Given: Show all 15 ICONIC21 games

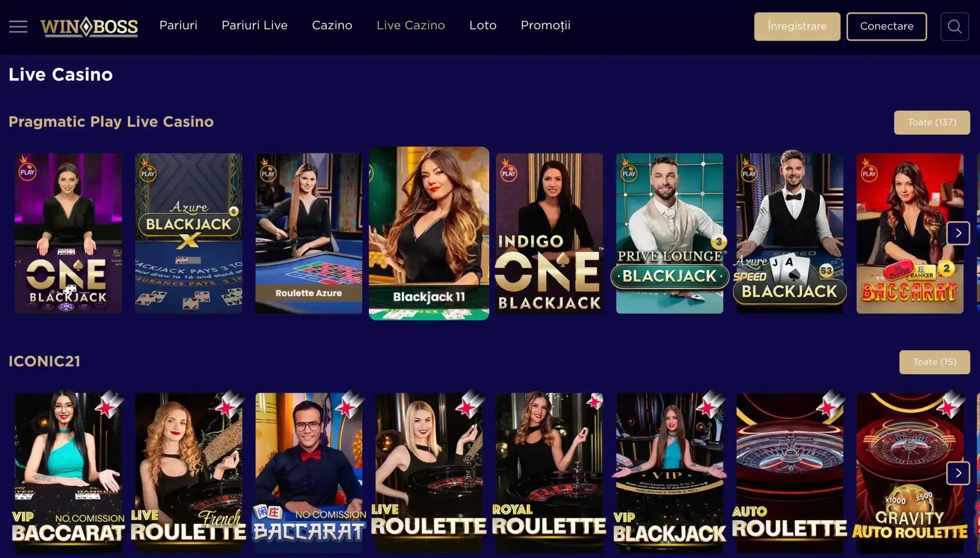Looking at the screenshot, I should click(x=934, y=362).
